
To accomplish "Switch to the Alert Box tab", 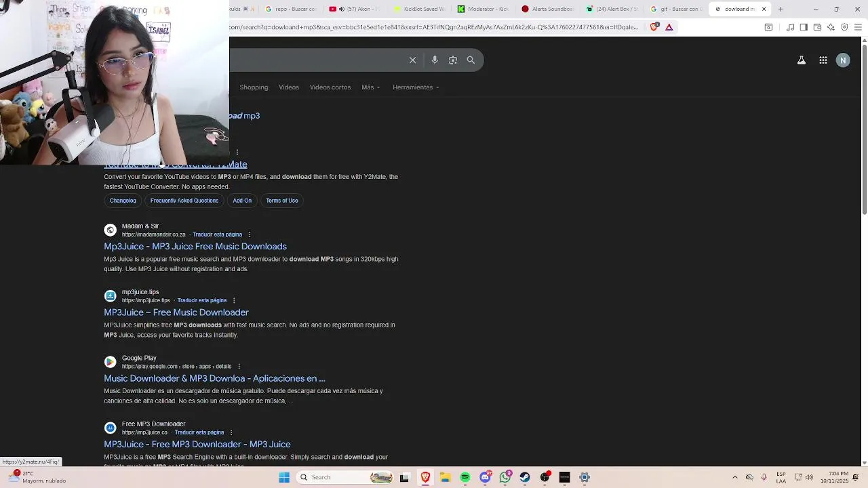I will pos(612,9).
